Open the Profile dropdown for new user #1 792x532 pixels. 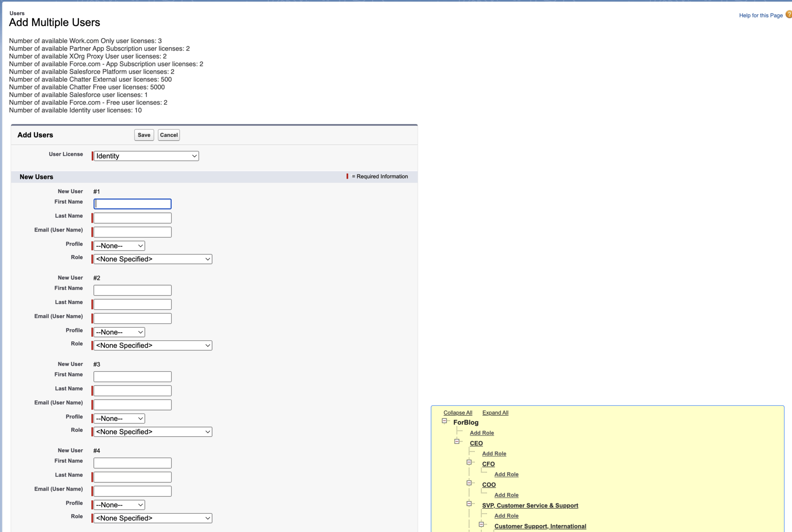(118, 246)
